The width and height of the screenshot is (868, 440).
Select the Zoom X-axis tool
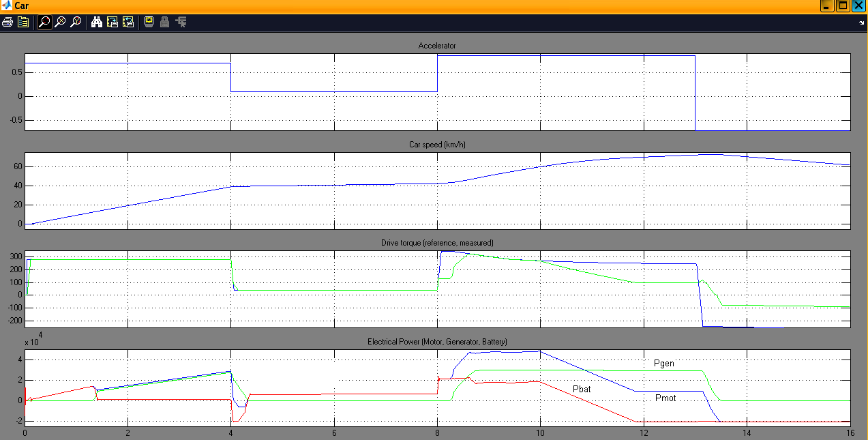[60, 22]
